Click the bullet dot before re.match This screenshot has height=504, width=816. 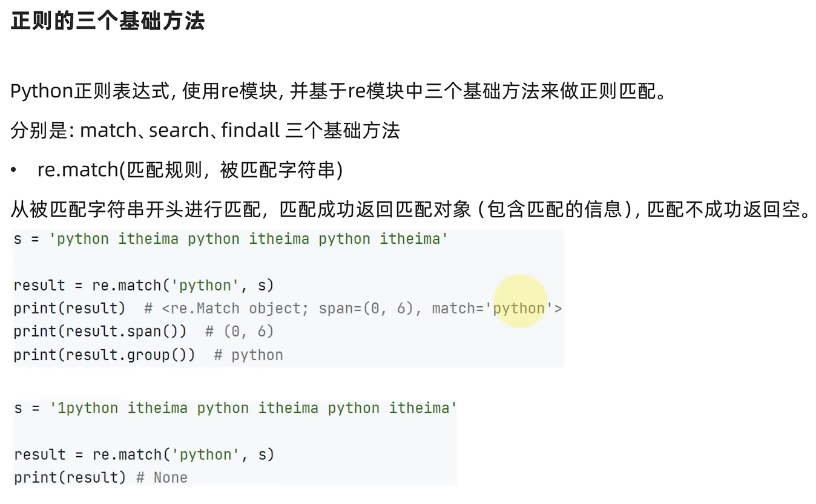pos(13,170)
